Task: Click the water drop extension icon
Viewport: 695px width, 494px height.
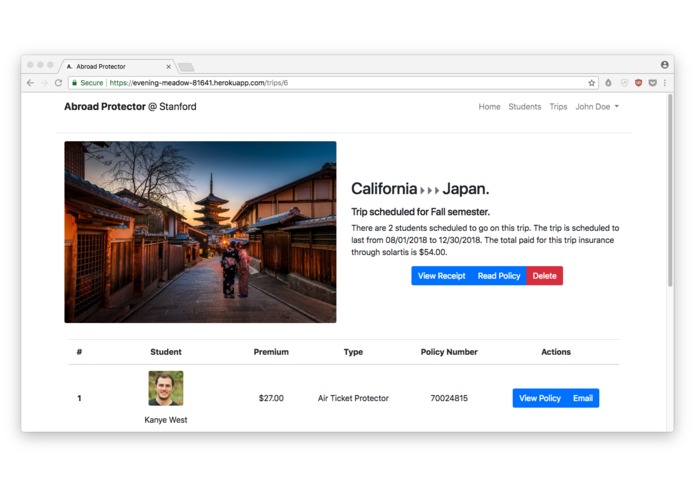Action: (608, 83)
